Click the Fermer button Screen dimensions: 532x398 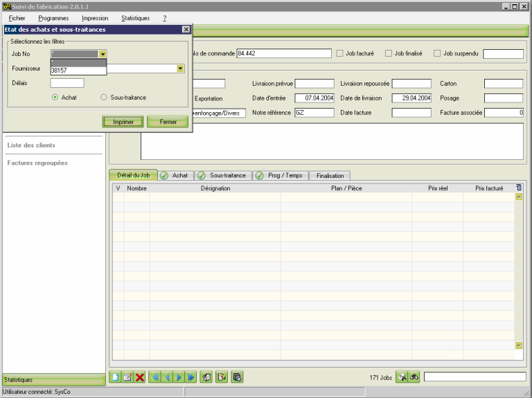167,122
